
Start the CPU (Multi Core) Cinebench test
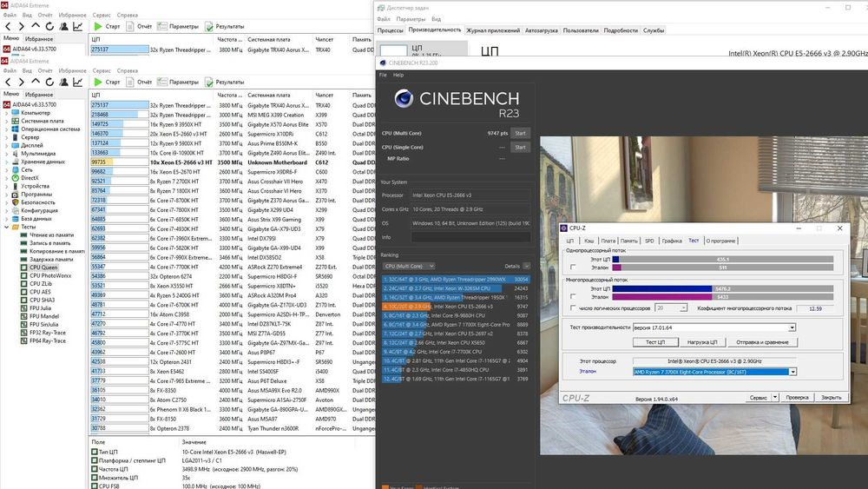tap(520, 133)
